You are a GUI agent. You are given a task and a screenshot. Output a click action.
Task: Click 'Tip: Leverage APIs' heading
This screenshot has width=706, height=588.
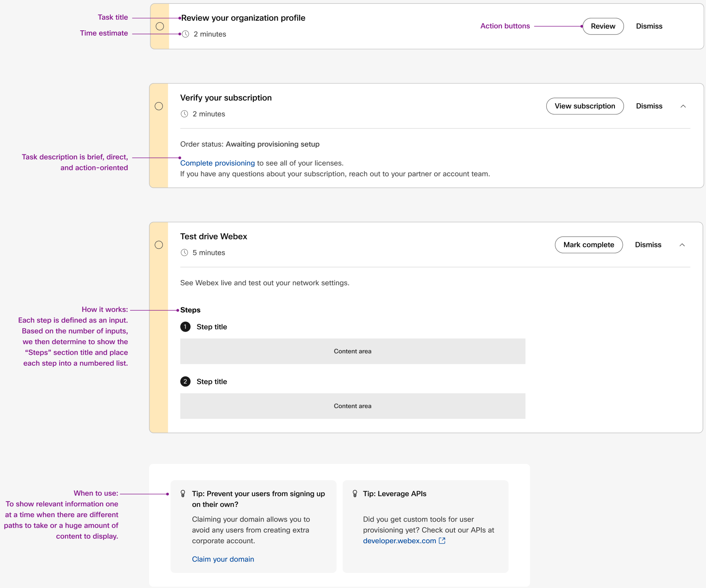[395, 494]
